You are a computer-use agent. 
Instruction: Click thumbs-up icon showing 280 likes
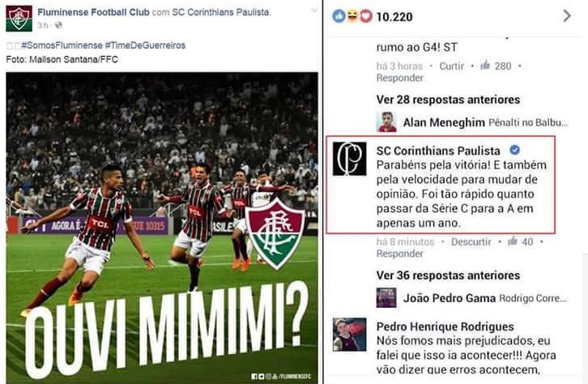pyautogui.click(x=486, y=66)
